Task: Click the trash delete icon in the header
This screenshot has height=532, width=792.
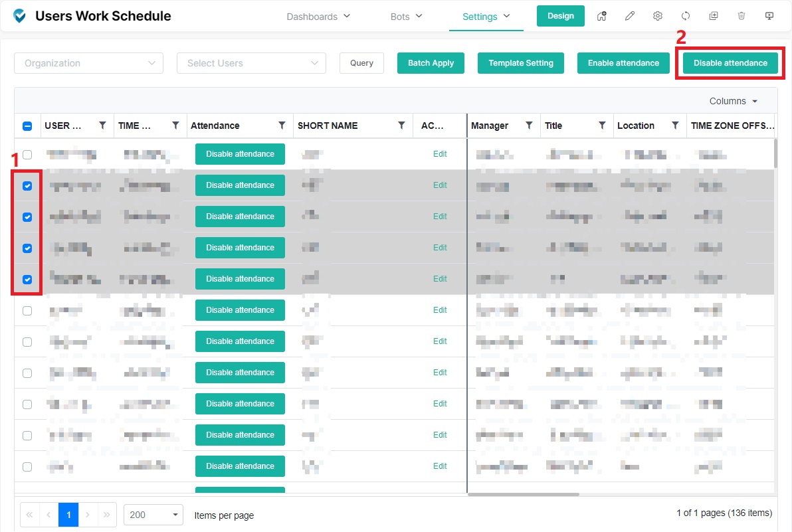Action: pyautogui.click(x=742, y=17)
